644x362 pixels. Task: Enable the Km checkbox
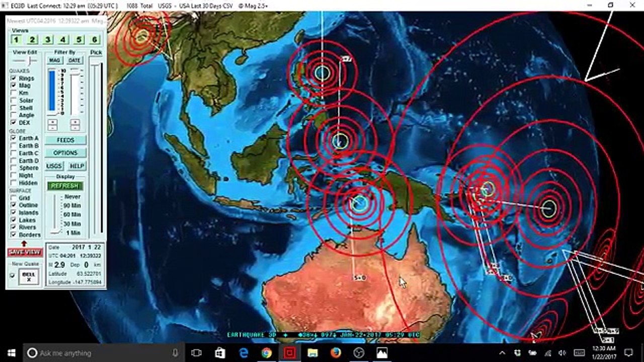pos(13,93)
